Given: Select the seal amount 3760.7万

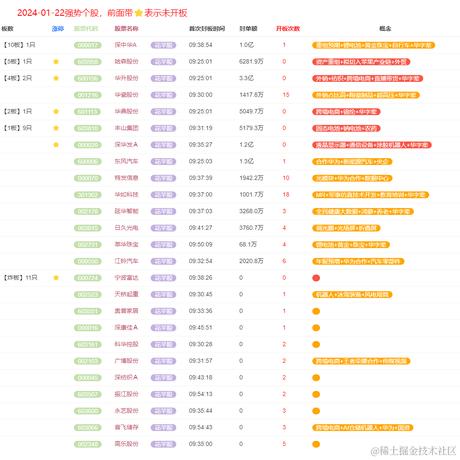Looking at the screenshot, I should tap(251, 228).
